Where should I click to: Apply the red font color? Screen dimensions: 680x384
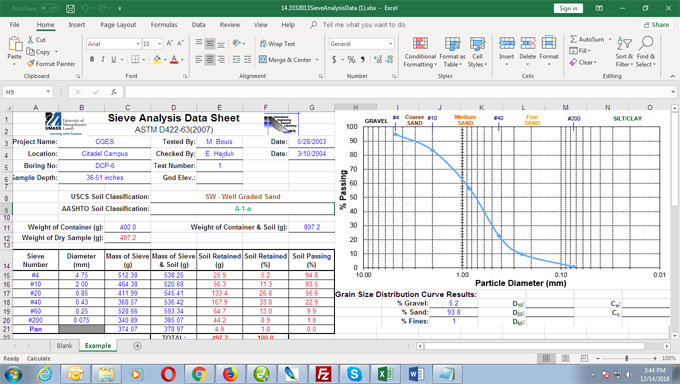174,59
